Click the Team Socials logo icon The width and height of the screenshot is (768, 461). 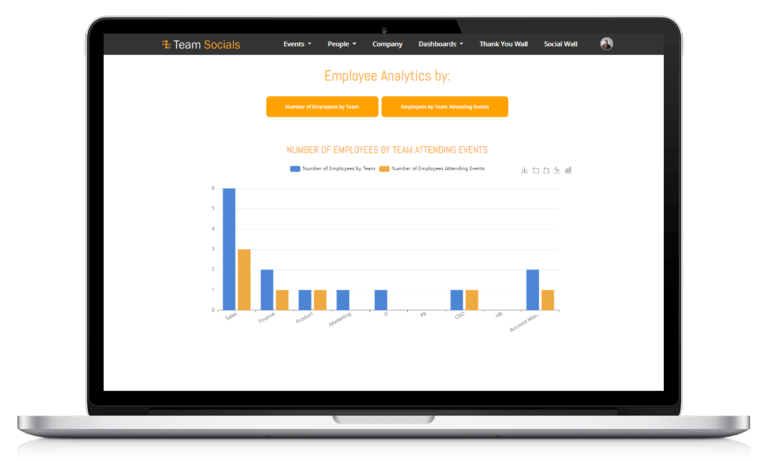click(166, 45)
